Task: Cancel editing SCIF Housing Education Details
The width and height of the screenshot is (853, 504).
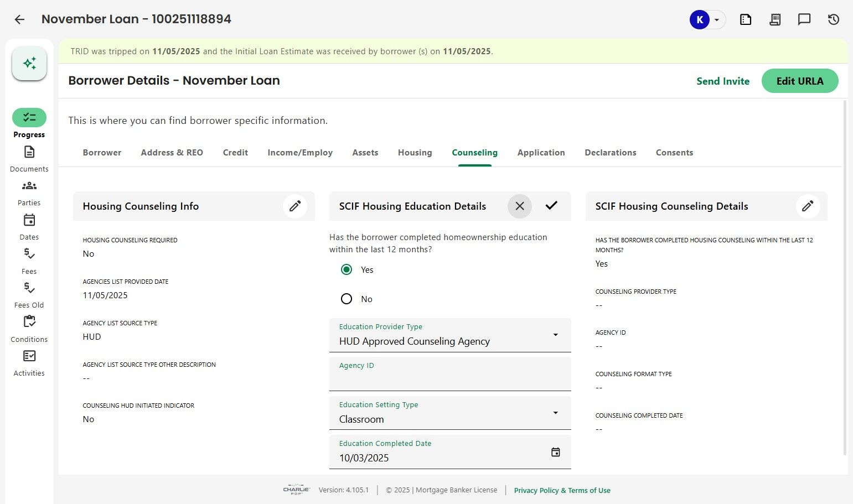Action: point(520,206)
